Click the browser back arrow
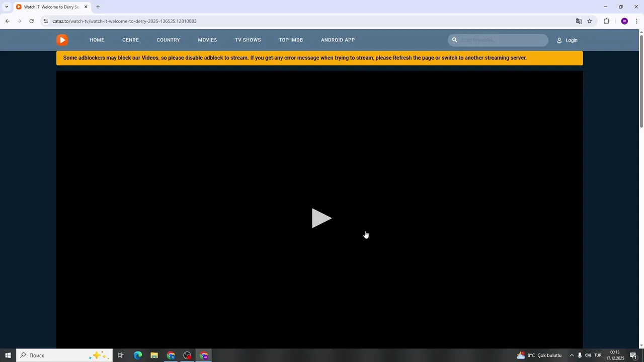 [x=7, y=21]
